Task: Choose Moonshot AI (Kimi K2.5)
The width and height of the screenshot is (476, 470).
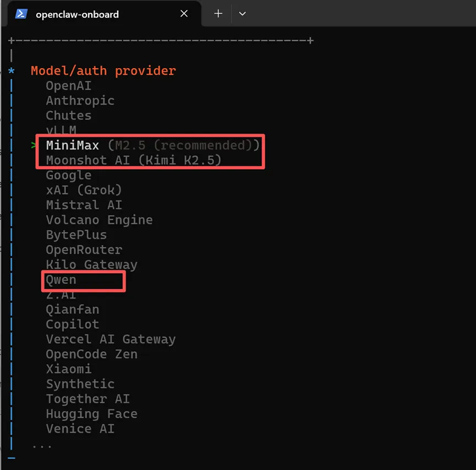Action: point(134,160)
